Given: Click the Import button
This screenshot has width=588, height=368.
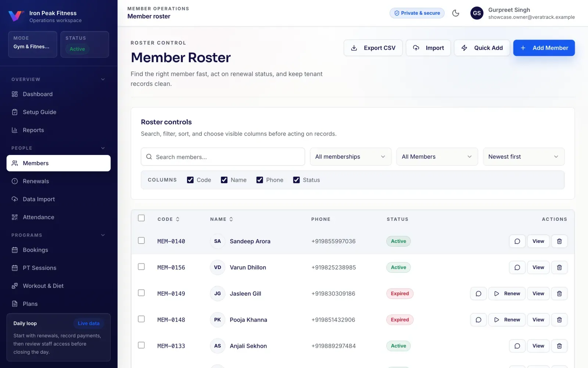Looking at the screenshot, I should (428, 48).
